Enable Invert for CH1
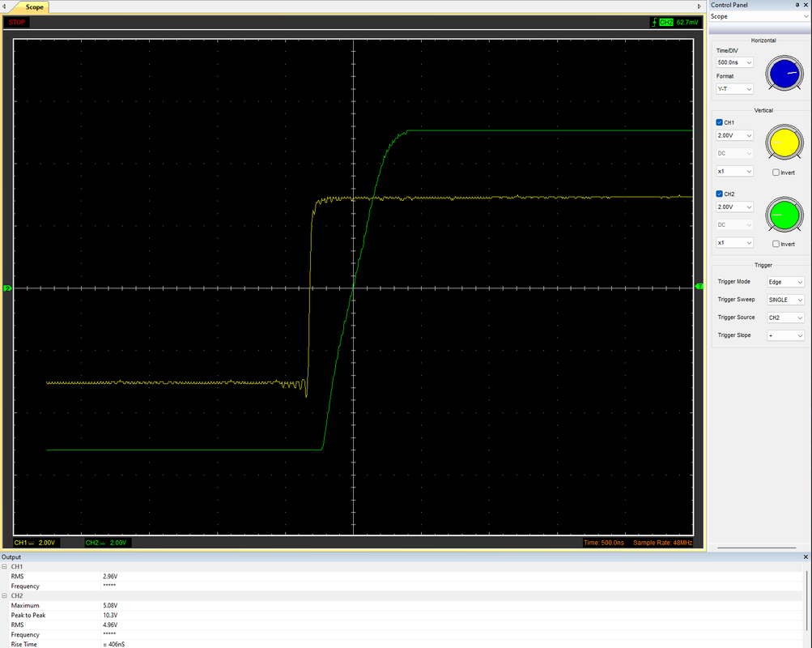This screenshot has width=812, height=648. tap(776, 173)
